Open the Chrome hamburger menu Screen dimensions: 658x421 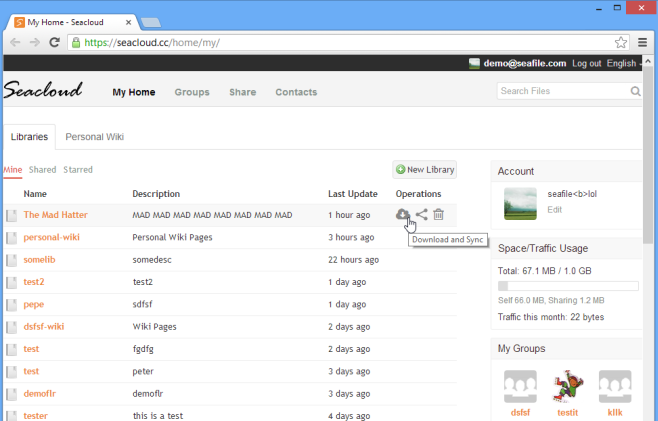point(642,42)
